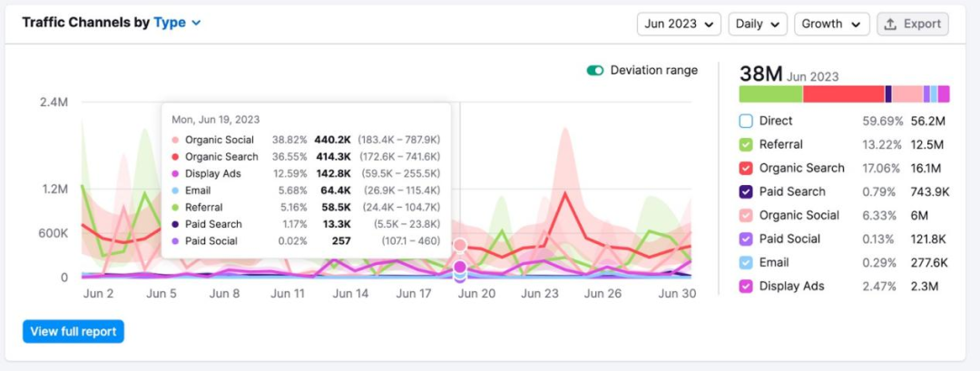Click the Export button
980x371 pixels.
[912, 24]
